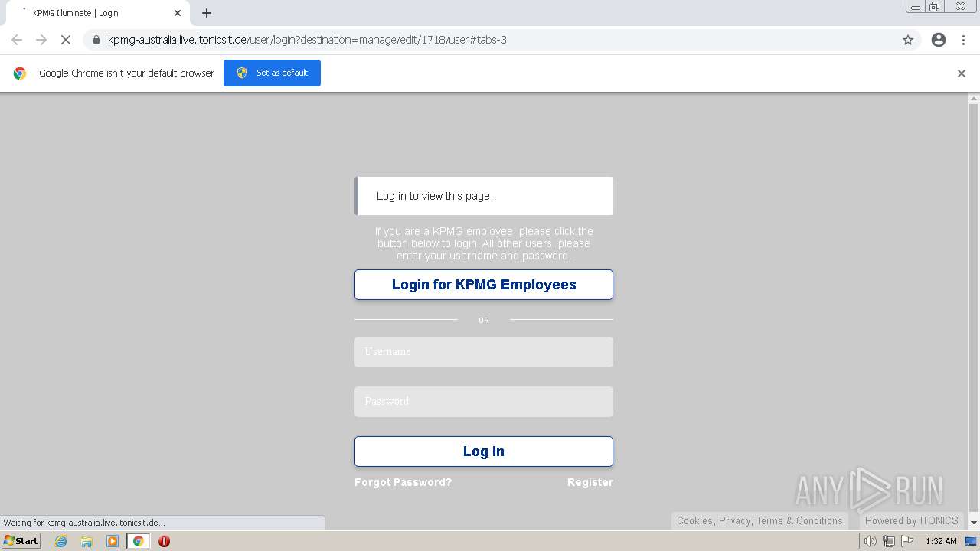Open the red antivirus taskbar icon
Image resolution: width=980 pixels, height=551 pixels.
point(164,541)
